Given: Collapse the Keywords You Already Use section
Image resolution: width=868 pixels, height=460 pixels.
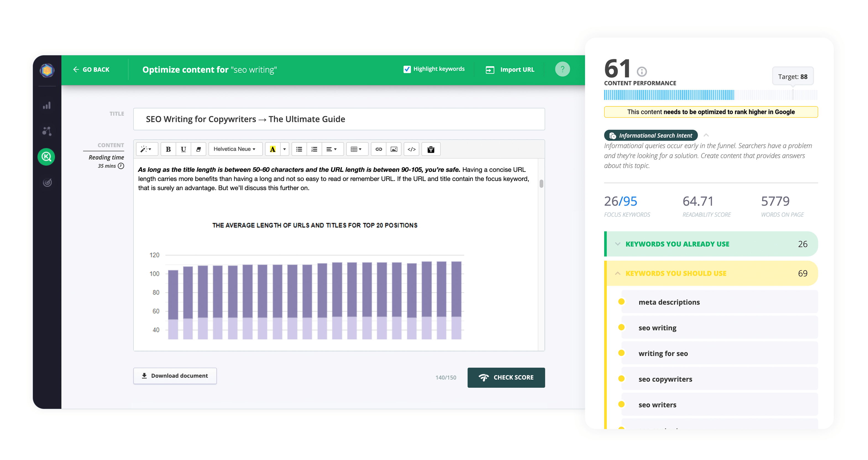Looking at the screenshot, I should tap(618, 243).
